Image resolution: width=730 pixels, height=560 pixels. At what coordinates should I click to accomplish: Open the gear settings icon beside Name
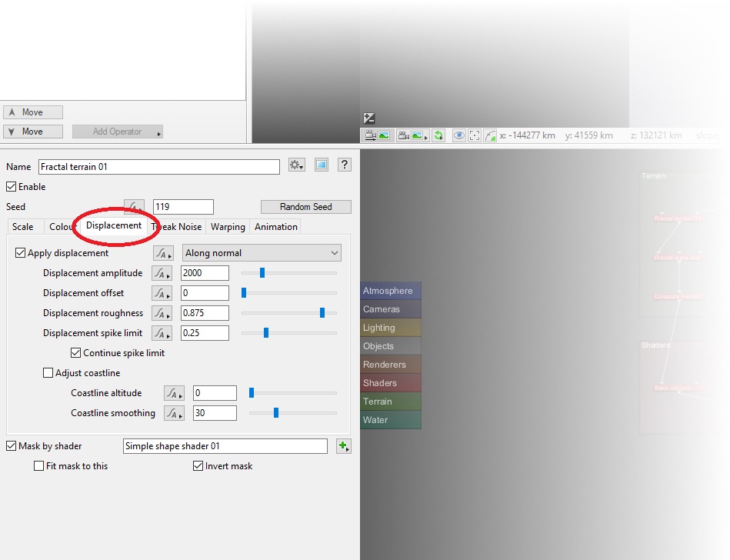297,165
